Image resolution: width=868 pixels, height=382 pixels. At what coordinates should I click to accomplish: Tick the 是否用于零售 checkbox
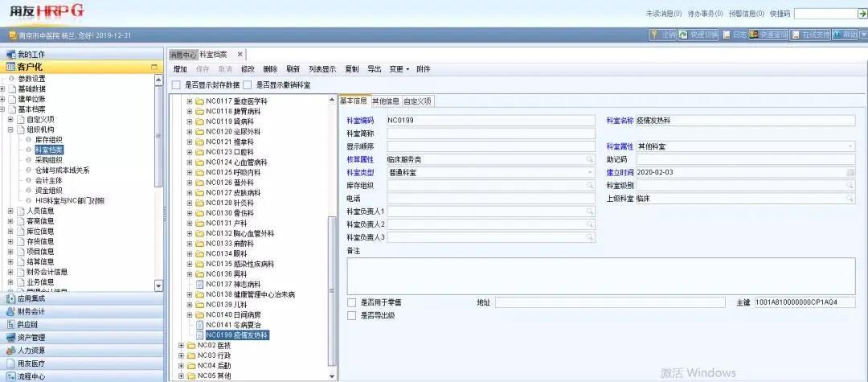pos(352,302)
